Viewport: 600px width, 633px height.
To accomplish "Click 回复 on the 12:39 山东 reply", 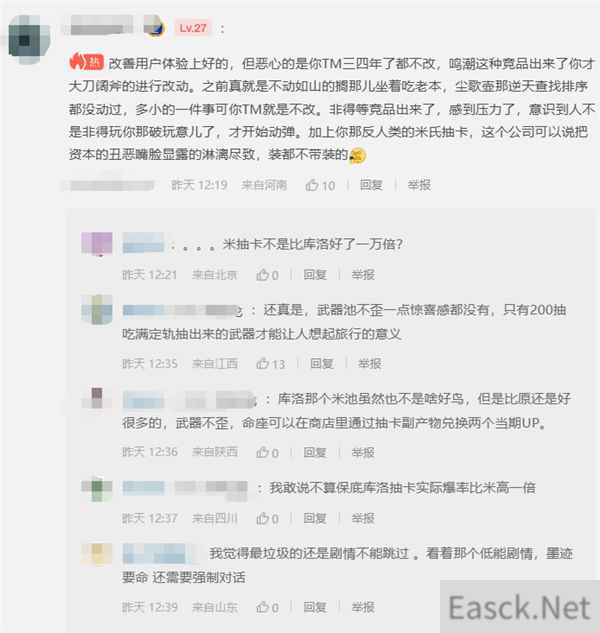I will [315, 607].
